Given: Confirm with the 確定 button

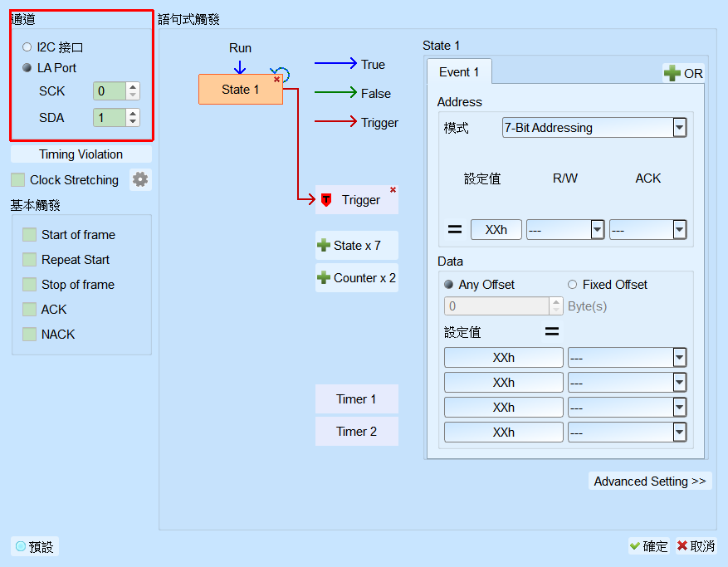Looking at the screenshot, I should [648, 546].
